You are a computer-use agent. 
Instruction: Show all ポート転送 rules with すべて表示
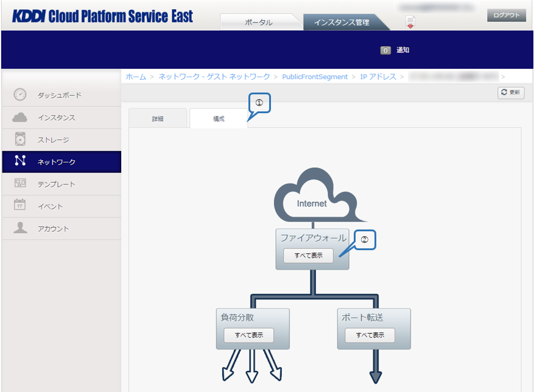[370, 335]
